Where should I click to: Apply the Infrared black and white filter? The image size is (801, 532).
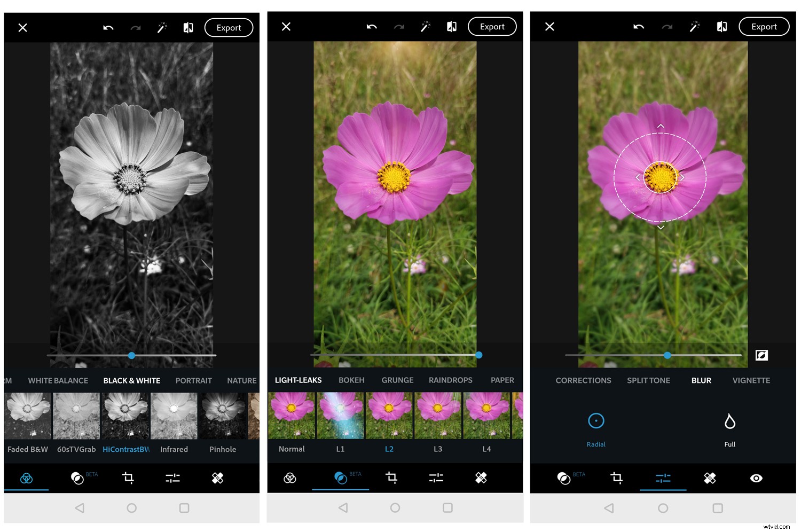coord(174,416)
